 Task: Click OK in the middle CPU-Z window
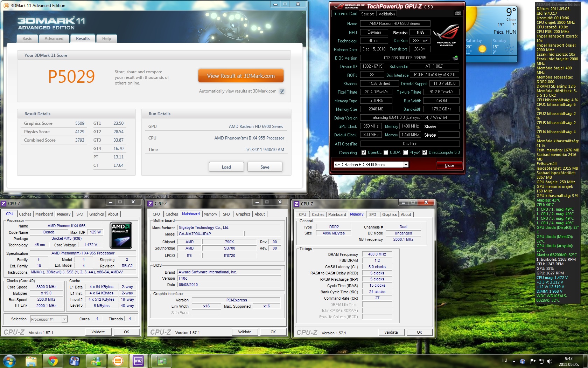(273, 332)
